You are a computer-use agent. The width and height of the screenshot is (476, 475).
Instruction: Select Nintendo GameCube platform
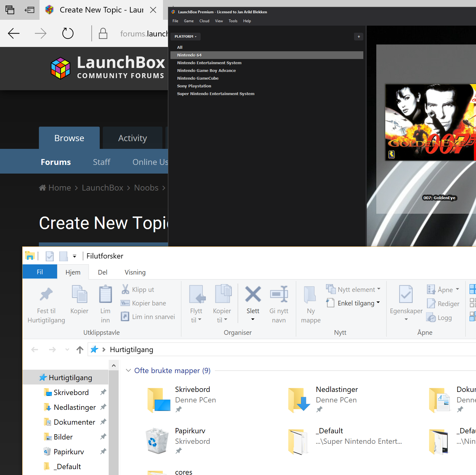(267, 78)
